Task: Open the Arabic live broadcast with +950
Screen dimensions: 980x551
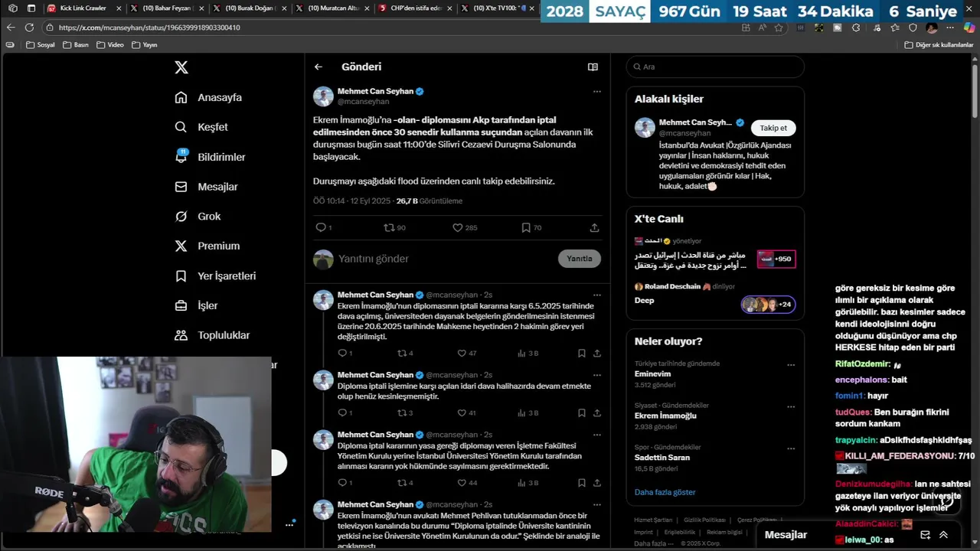Action: 715,255
